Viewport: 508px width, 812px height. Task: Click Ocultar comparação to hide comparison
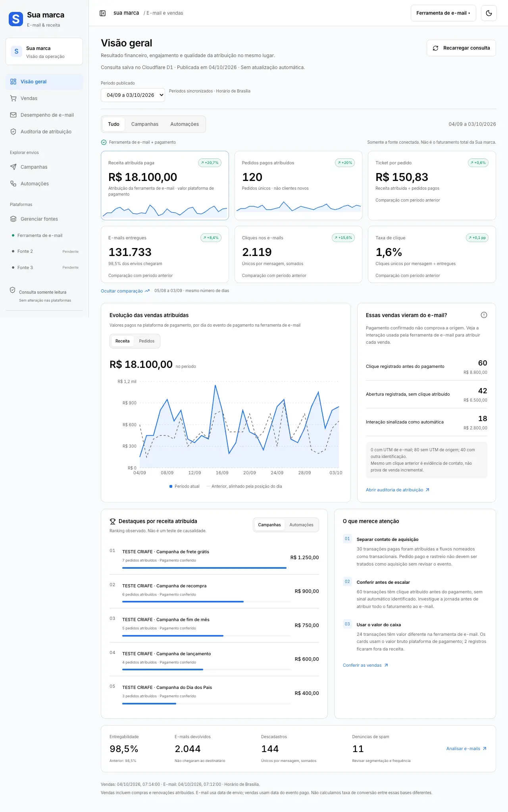pos(125,291)
